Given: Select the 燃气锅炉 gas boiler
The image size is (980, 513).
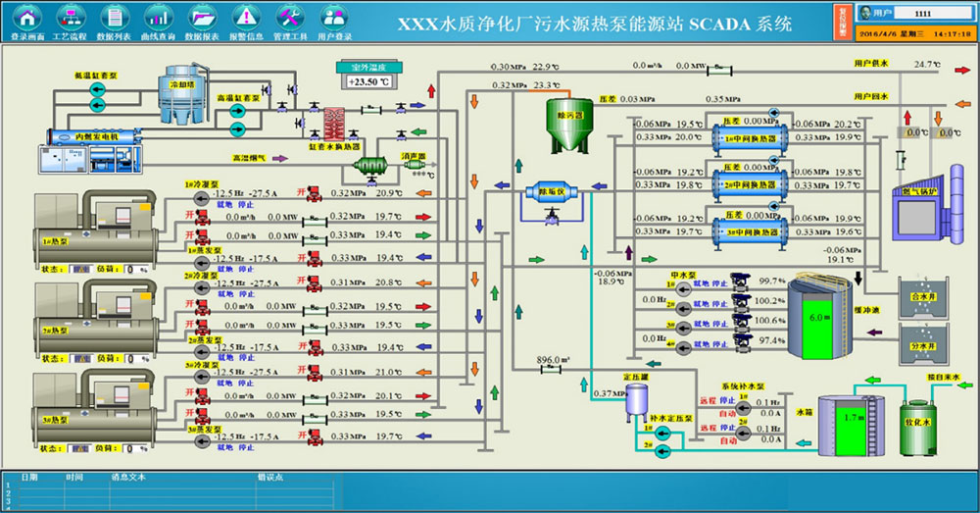Looking at the screenshot, I should [x=927, y=205].
